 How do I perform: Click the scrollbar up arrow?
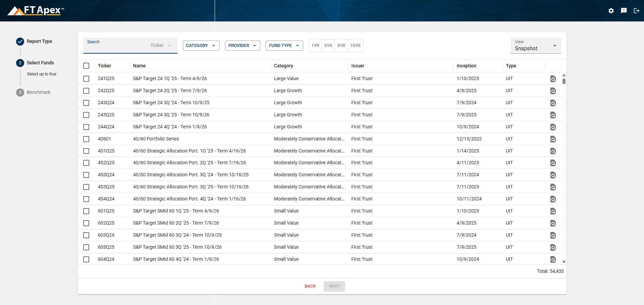(x=564, y=75)
